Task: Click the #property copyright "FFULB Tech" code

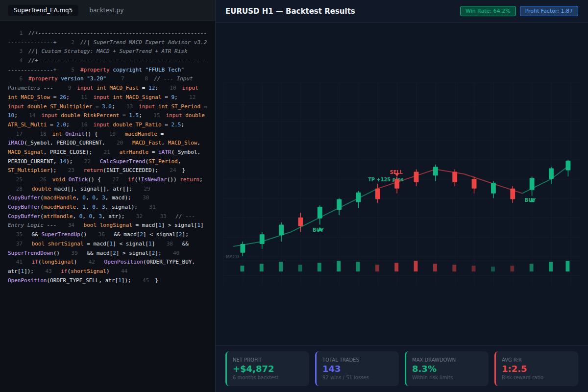Action: 132,70
